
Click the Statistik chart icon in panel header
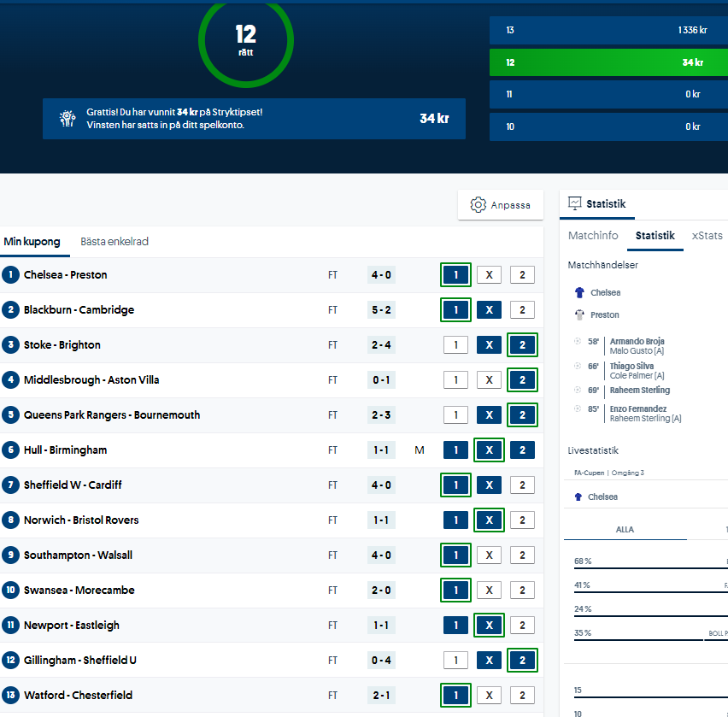click(x=575, y=203)
